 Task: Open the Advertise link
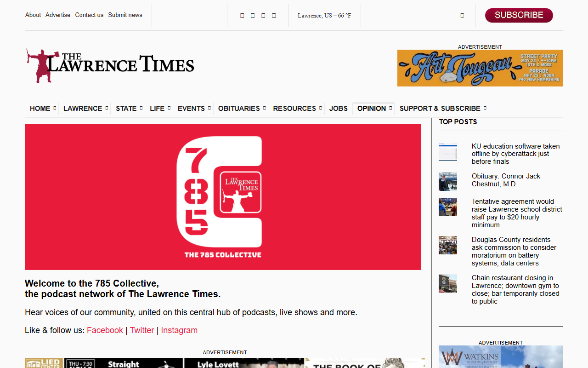58,15
